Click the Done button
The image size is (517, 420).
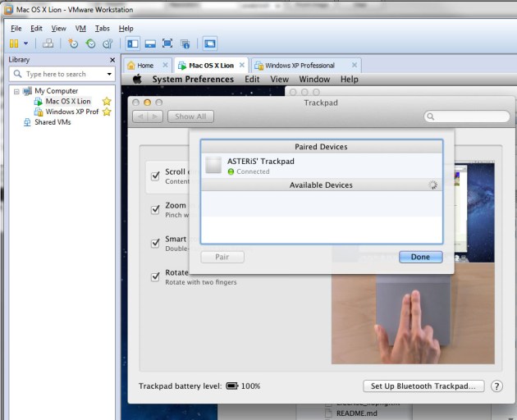click(420, 257)
